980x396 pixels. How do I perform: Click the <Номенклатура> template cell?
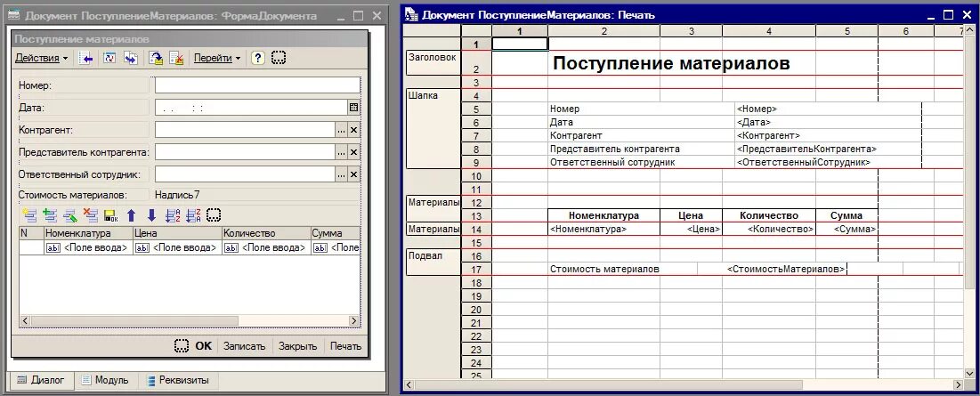603,230
